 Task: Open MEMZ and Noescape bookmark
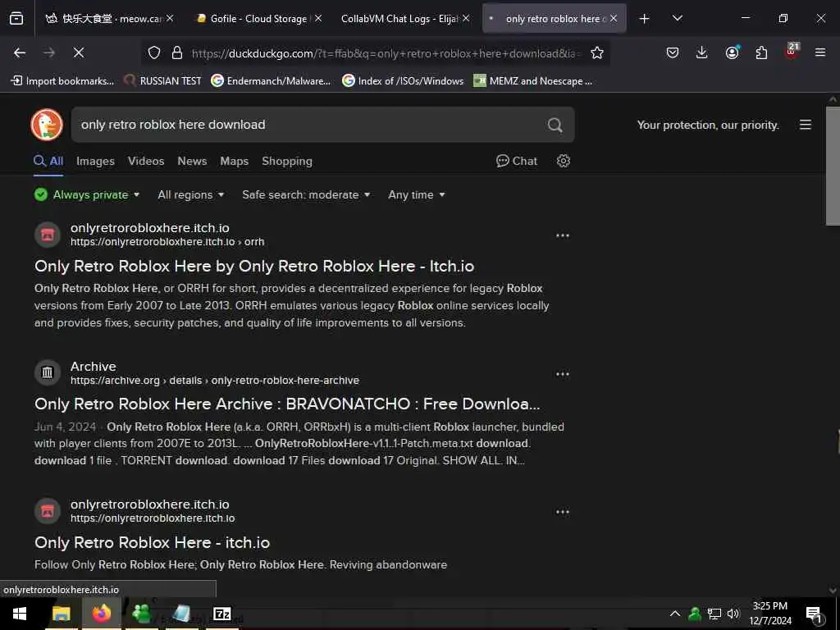click(x=533, y=81)
